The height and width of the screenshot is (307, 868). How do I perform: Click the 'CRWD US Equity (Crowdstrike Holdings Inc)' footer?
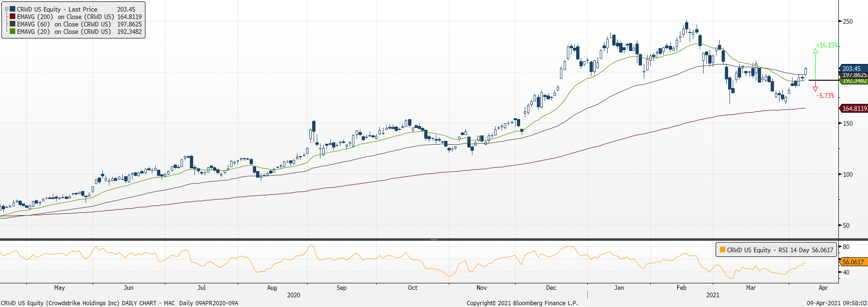[60, 303]
